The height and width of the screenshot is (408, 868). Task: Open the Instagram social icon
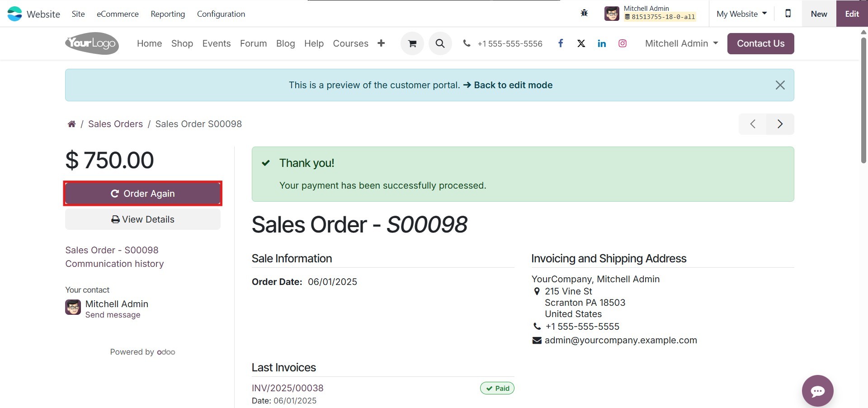(623, 43)
